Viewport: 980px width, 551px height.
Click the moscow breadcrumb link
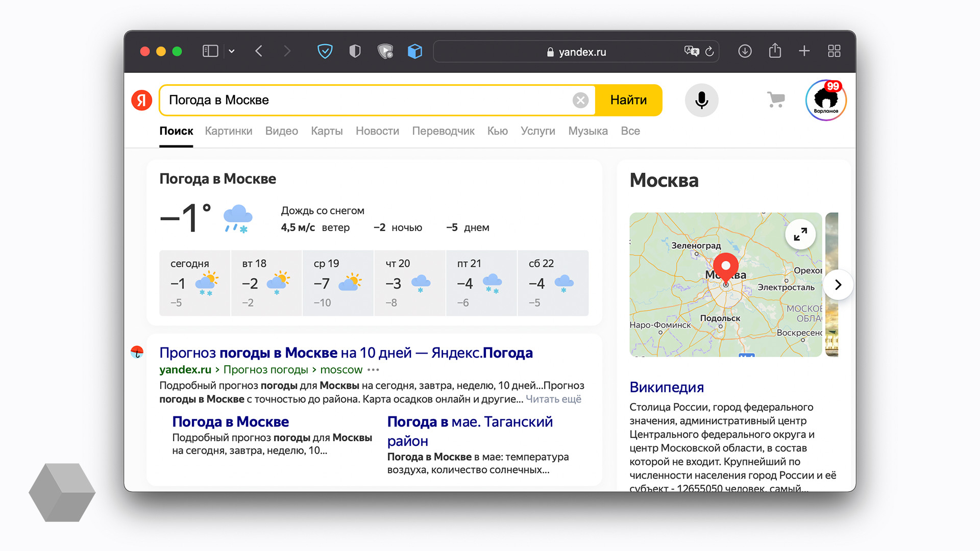[x=341, y=369]
